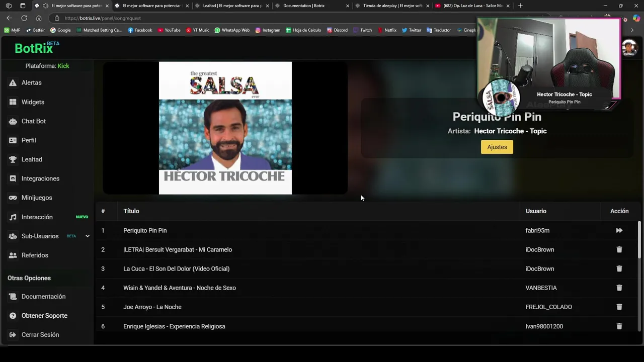Click the Minijuegos gamepad icon
The height and width of the screenshot is (362, 644).
click(13, 198)
